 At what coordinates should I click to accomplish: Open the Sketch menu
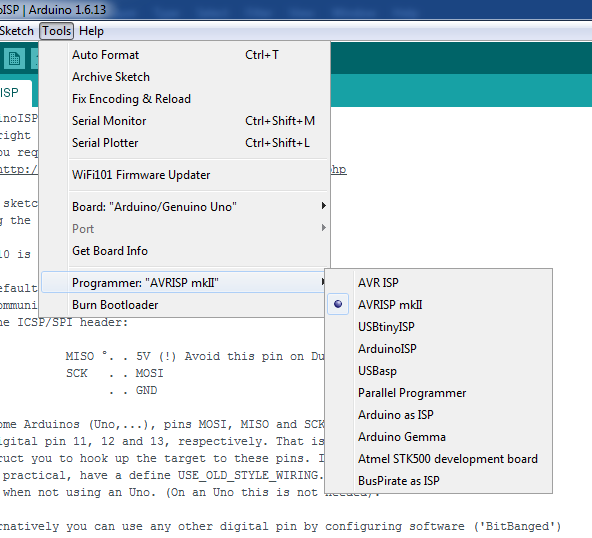[x=17, y=31]
